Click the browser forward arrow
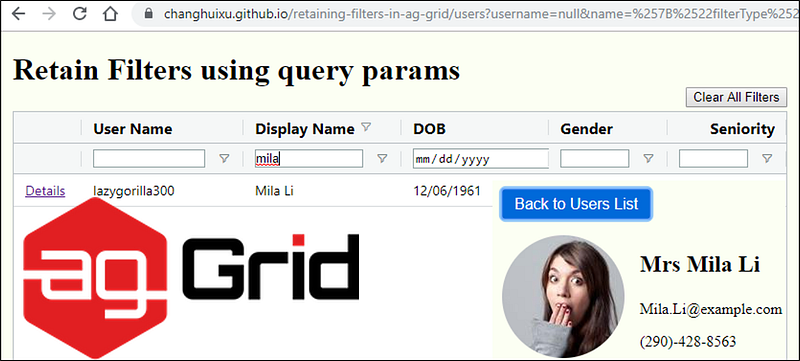The height and width of the screenshot is (361, 800). tap(49, 14)
